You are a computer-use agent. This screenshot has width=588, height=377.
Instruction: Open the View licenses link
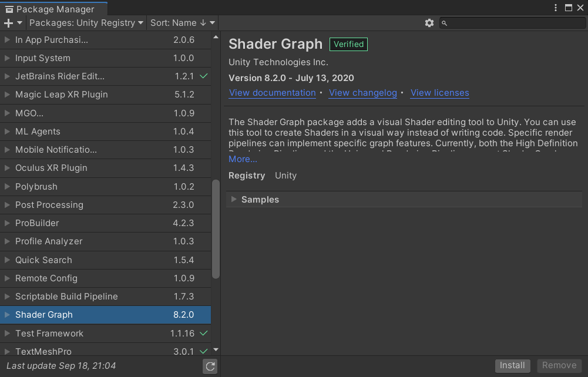[439, 93]
